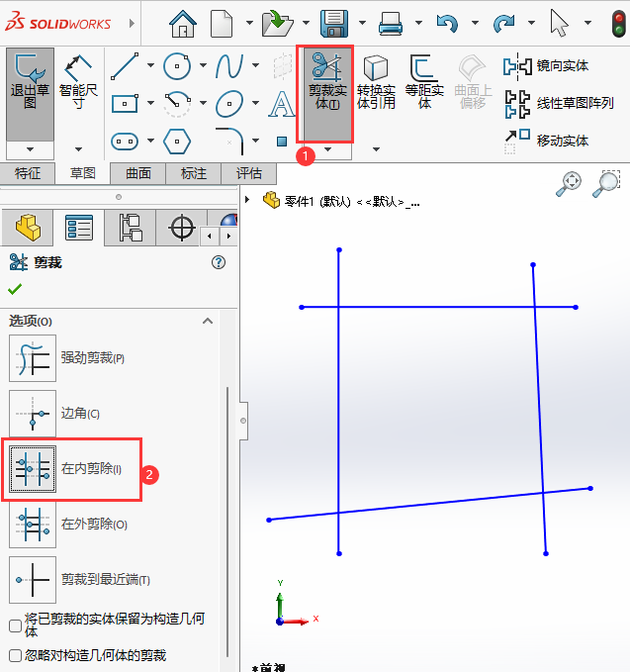Image resolution: width=630 pixels, height=672 pixels.
Task: Switch to the 曲面 tab
Action: point(137,173)
